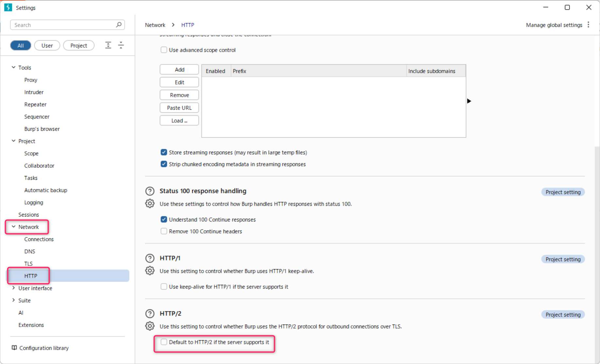Click the Add button for scope prefixes

tap(179, 70)
